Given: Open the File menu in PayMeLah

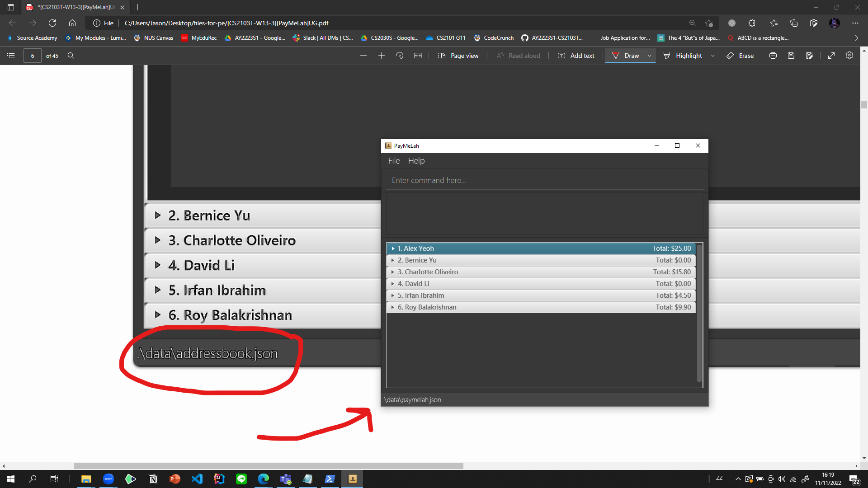Looking at the screenshot, I should point(394,161).
